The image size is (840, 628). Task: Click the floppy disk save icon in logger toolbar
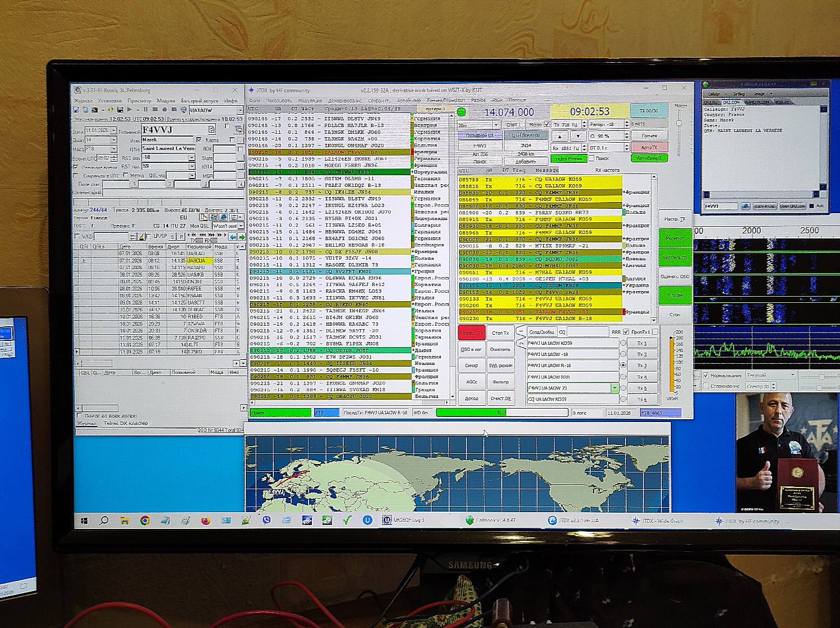click(120, 110)
